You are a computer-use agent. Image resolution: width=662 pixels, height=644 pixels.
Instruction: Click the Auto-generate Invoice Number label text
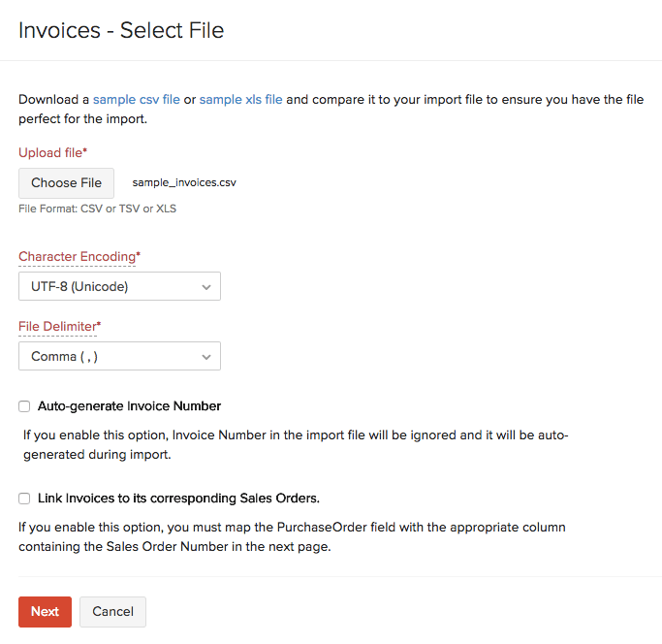[129, 406]
